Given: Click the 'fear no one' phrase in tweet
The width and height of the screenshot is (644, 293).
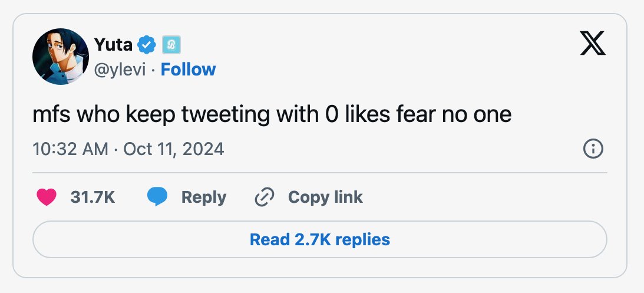Looking at the screenshot, I should pos(454,114).
